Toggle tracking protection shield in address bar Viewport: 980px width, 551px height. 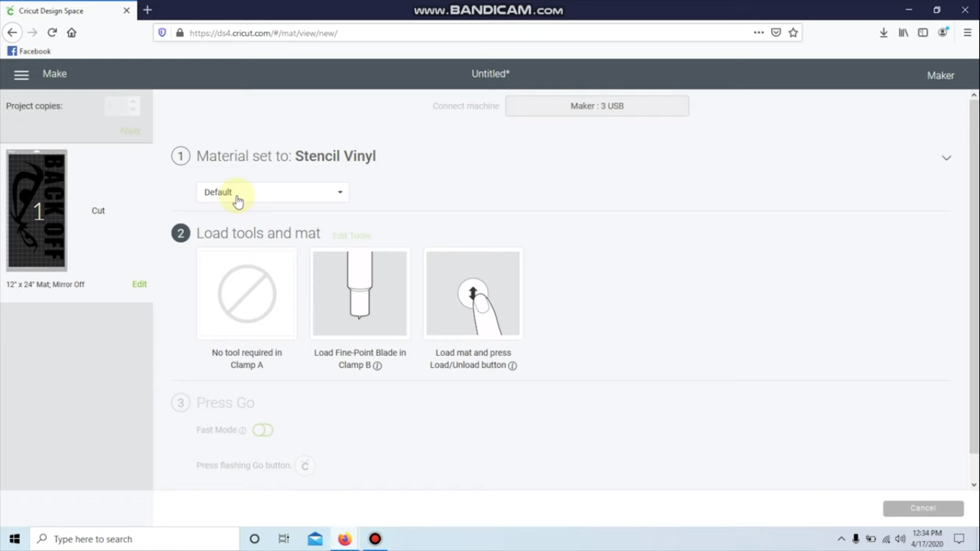click(x=163, y=32)
